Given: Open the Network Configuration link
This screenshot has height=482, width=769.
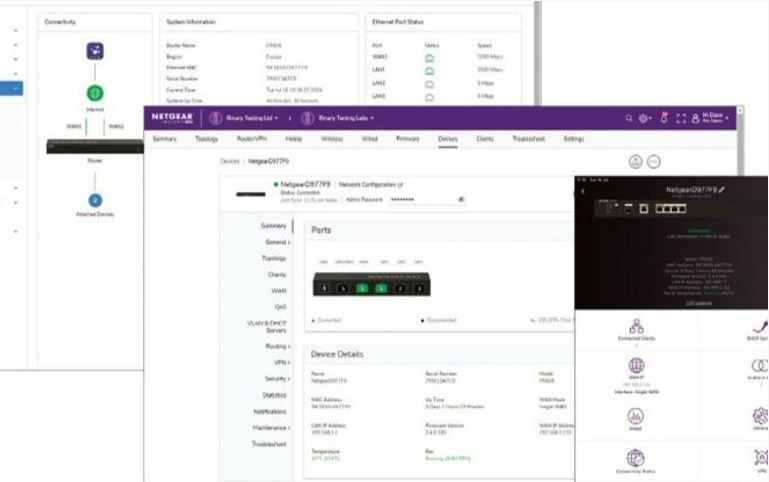Looking at the screenshot, I should pyautogui.click(x=371, y=185).
